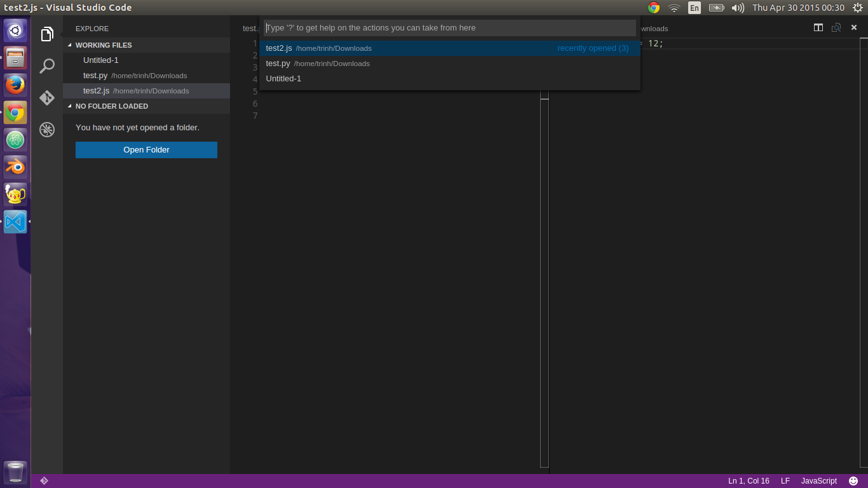Screen dimensions: 868x488
Task: Collapse the NO FOLDER LOADED section
Action: (71, 106)
